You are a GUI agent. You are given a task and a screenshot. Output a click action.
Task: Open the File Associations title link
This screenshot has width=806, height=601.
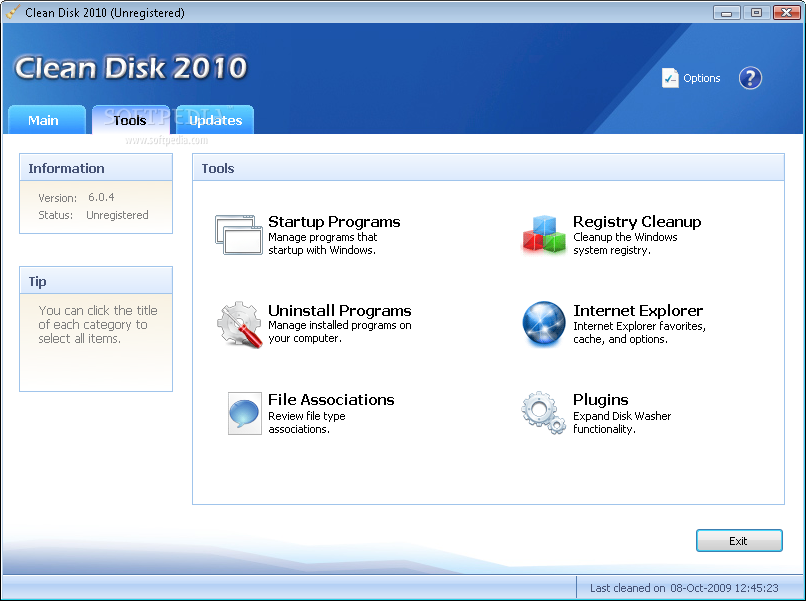tap(331, 399)
